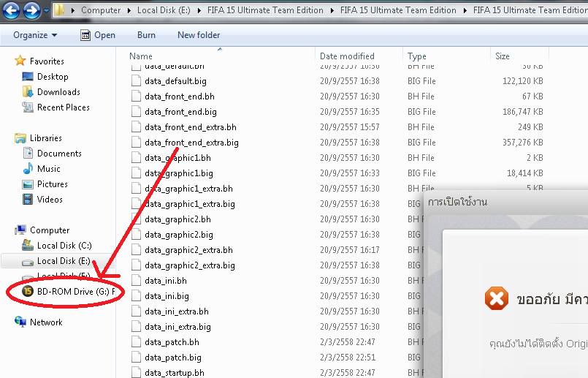Image resolution: width=588 pixels, height=378 pixels.
Task: Open BD-ROM Drive (G:) in sidebar
Action: click(75, 291)
